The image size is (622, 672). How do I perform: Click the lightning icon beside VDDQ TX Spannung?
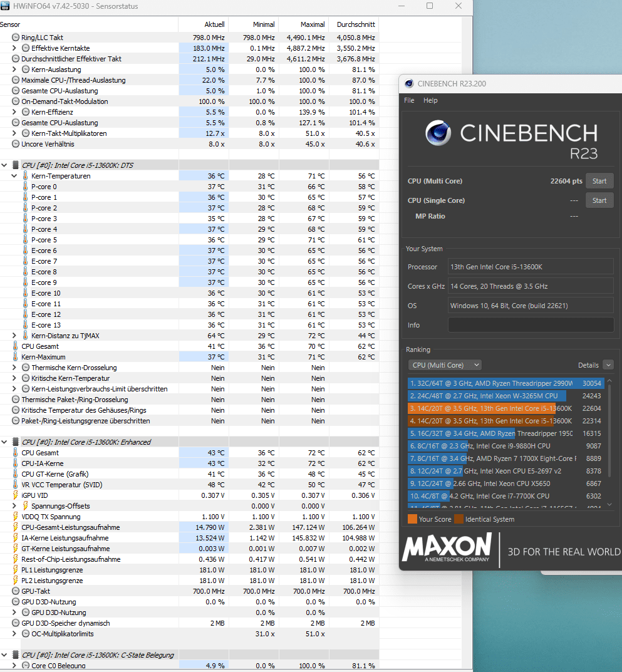click(16, 517)
